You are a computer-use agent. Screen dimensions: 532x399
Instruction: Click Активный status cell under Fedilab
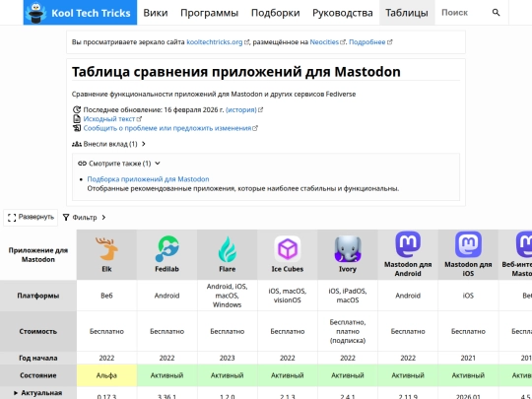(166, 375)
